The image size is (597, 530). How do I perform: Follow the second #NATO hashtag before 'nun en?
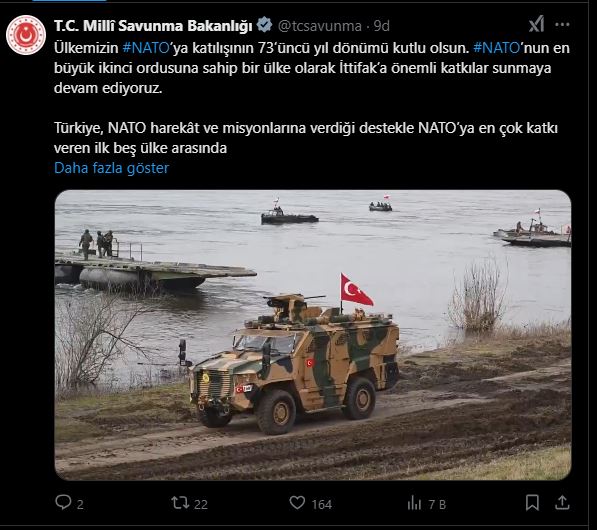coord(496,48)
